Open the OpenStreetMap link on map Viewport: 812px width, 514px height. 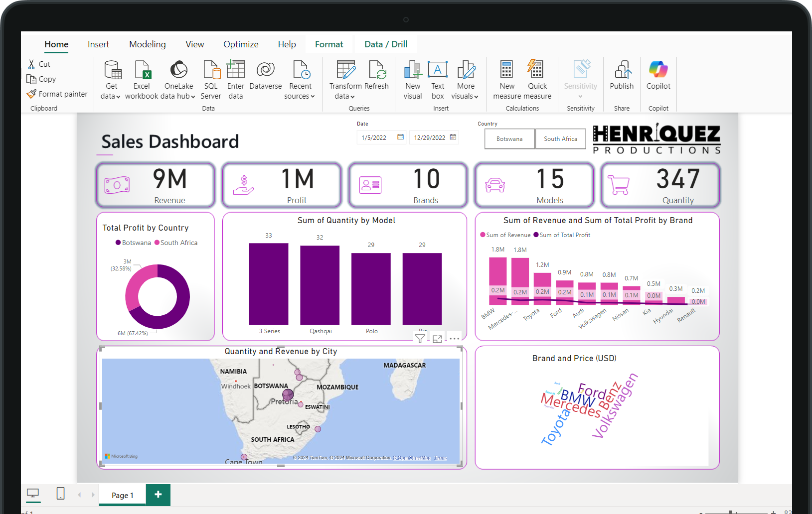pos(412,458)
